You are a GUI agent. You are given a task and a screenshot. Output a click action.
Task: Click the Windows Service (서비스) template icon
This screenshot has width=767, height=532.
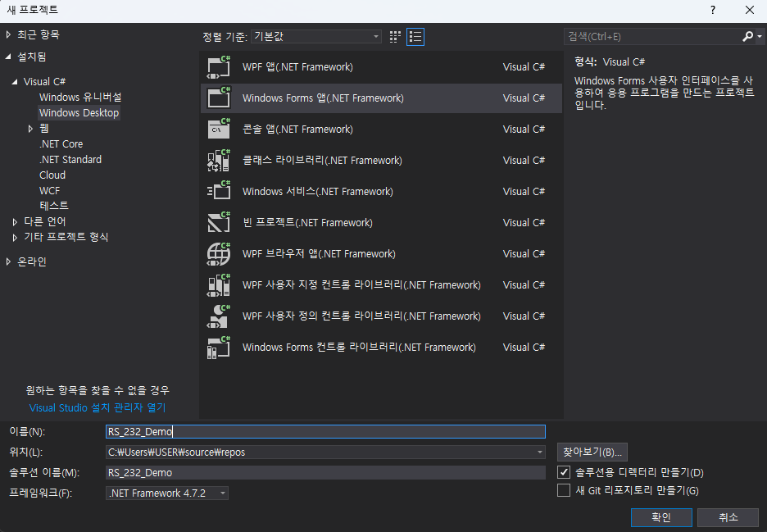click(218, 191)
